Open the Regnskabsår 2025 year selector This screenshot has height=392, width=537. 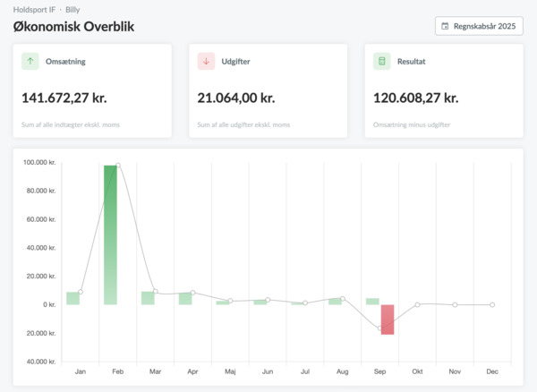pos(479,27)
